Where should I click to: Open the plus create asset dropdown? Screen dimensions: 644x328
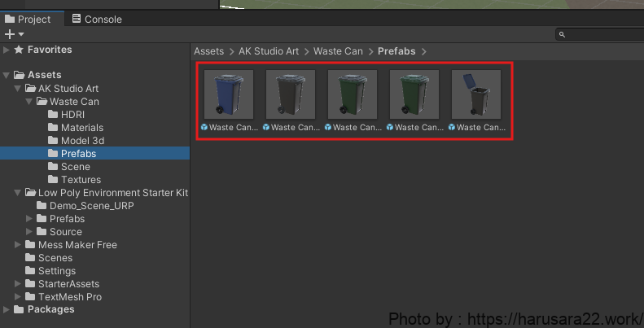[14, 34]
